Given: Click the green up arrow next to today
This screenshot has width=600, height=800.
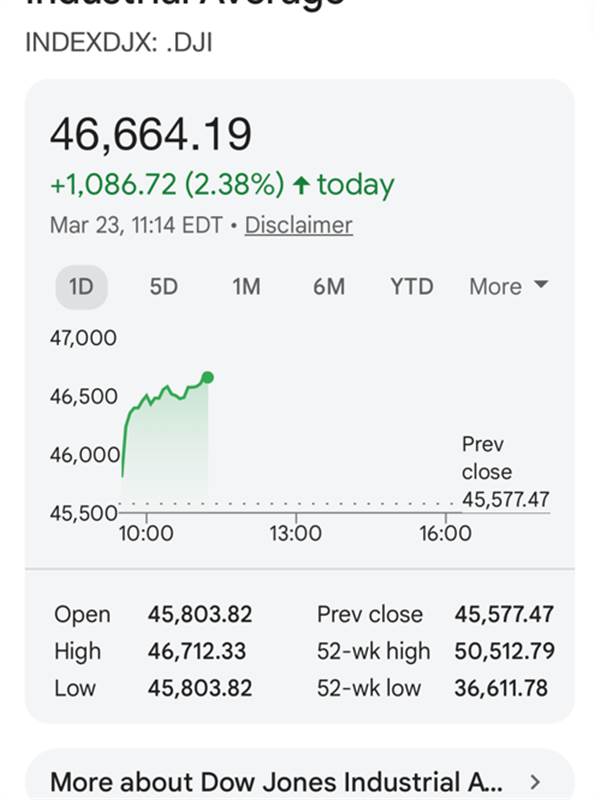Looking at the screenshot, I should tap(300, 185).
